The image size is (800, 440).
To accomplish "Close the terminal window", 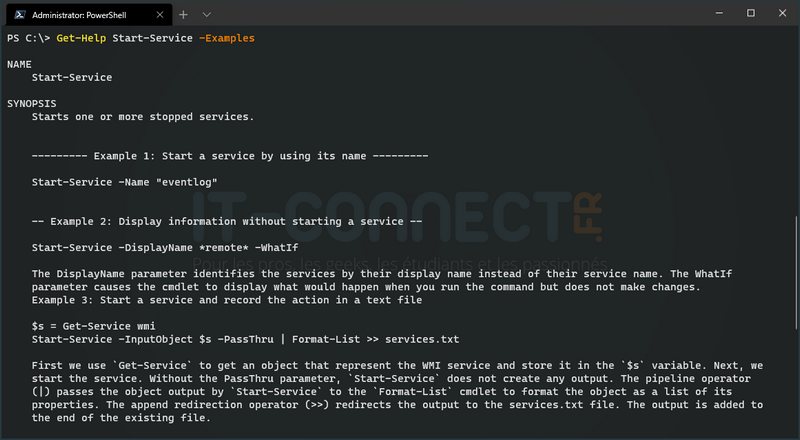I will [x=779, y=14].
